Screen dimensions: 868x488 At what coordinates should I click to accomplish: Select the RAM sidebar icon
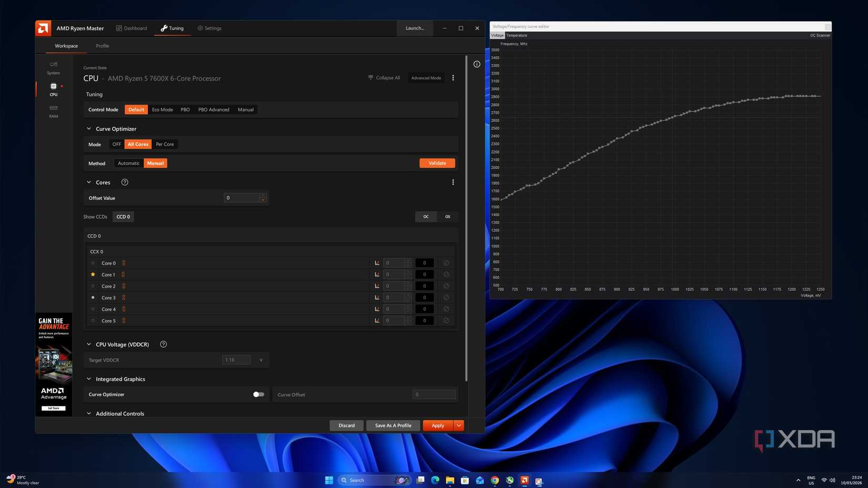pos(53,110)
